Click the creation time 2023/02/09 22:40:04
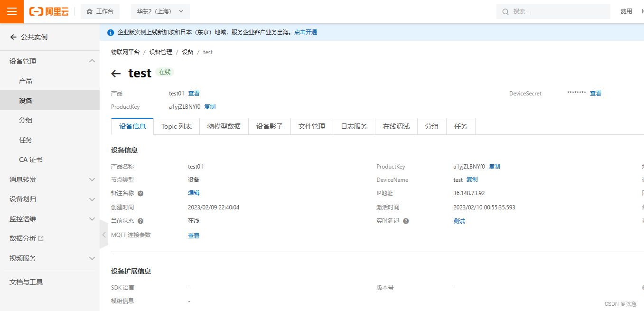Viewport: 644px width, 311px height. pos(214,207)
